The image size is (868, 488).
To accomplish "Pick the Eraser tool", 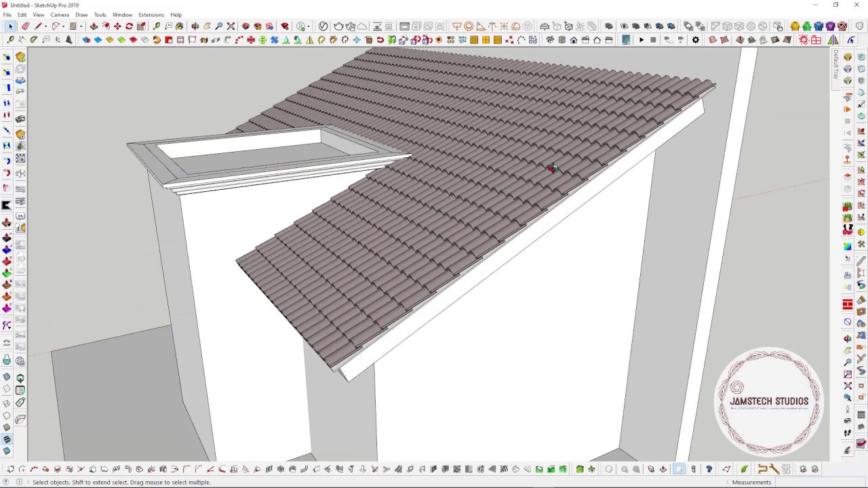I will [x=26, y=26].
